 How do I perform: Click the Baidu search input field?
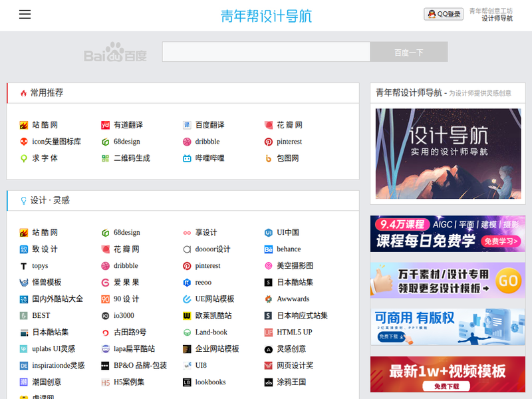(x=266, y=52)
